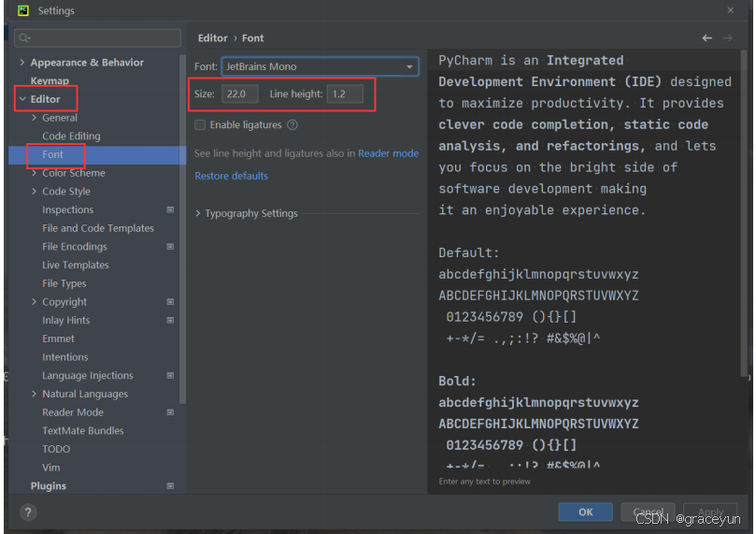Click Restore defaults link

coord(232,176)
